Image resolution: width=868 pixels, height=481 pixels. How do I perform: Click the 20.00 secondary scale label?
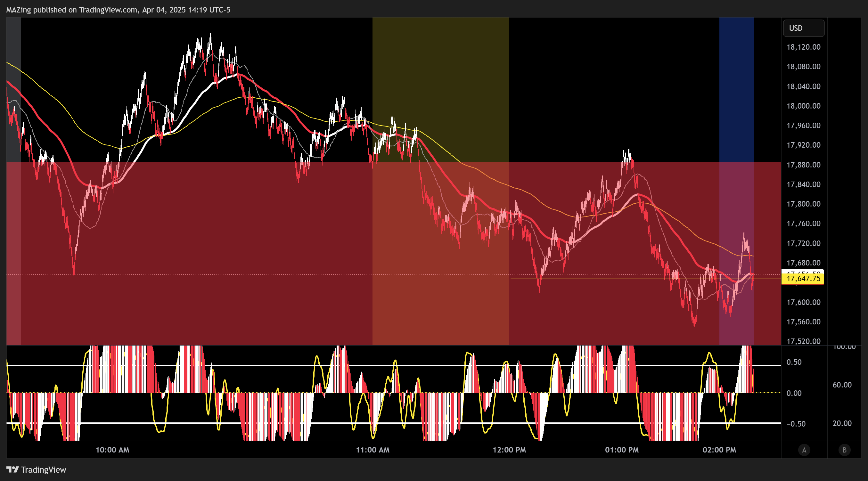[x=842, y=423]
